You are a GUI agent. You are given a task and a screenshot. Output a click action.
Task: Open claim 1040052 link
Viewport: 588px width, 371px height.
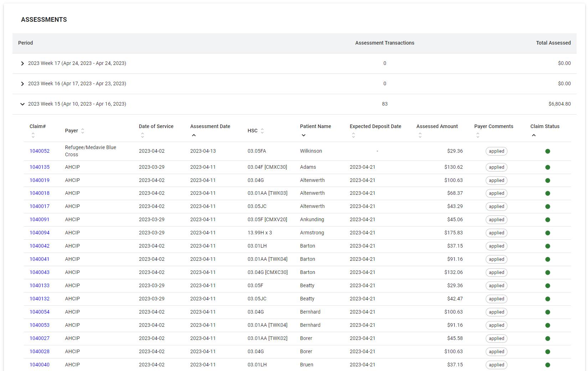click(40, 151)
